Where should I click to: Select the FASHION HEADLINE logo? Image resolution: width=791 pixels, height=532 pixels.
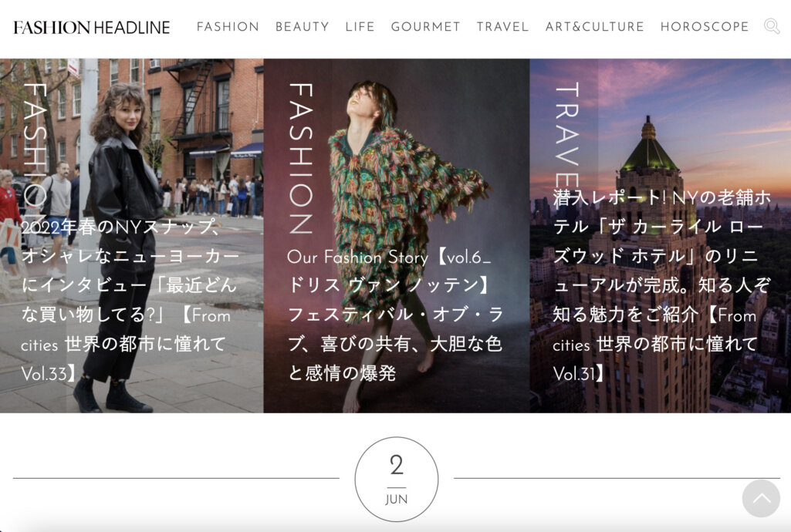[x=90, y=26]
